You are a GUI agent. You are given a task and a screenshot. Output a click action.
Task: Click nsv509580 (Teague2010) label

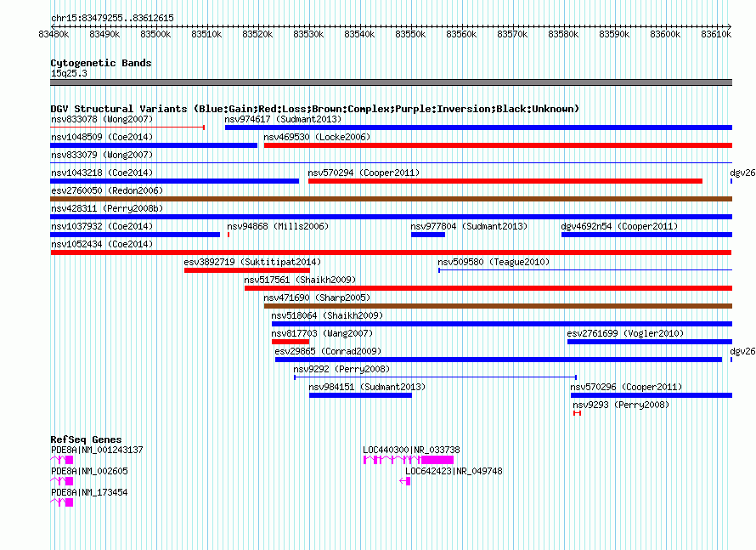494,262
